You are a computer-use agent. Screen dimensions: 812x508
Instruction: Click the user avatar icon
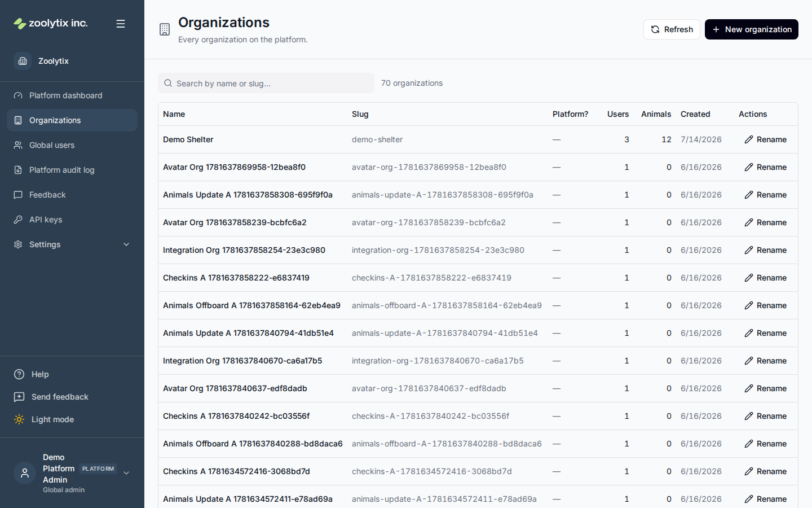25,473
